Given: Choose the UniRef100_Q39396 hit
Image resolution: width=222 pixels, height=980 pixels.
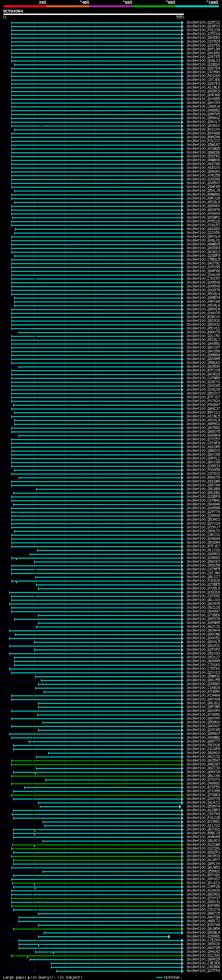Looking at the screenshot, I should coord(203,179).
